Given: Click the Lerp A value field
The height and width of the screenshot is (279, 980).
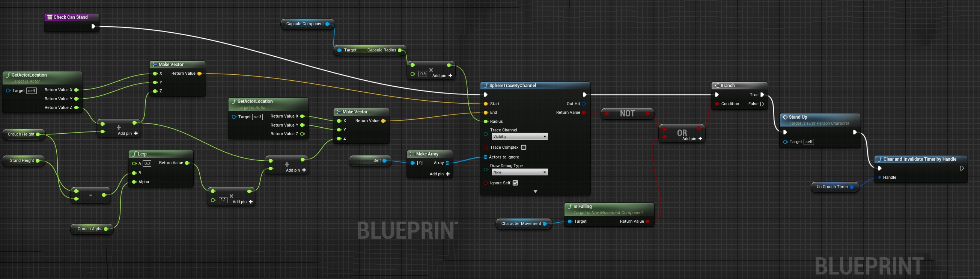Looking at the screenshot, I should (x=147, y=164).
